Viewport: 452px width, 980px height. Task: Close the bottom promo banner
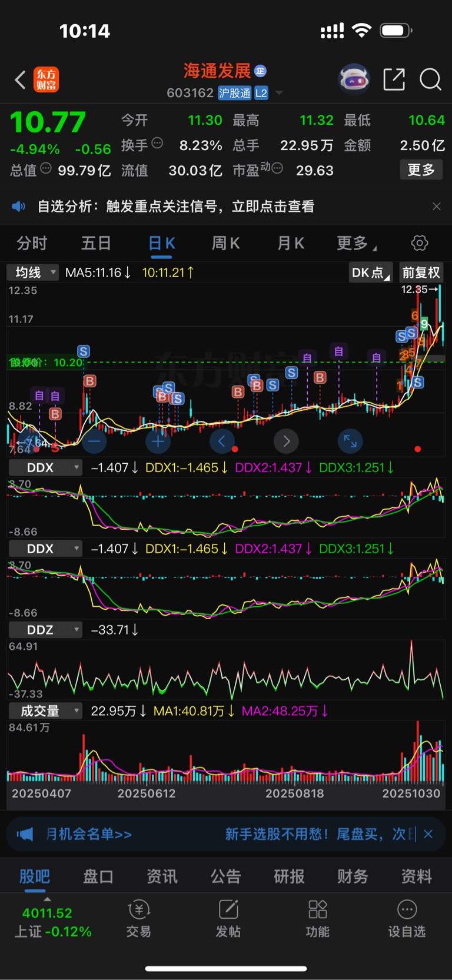pyautogui.click(x=428, y=834)
